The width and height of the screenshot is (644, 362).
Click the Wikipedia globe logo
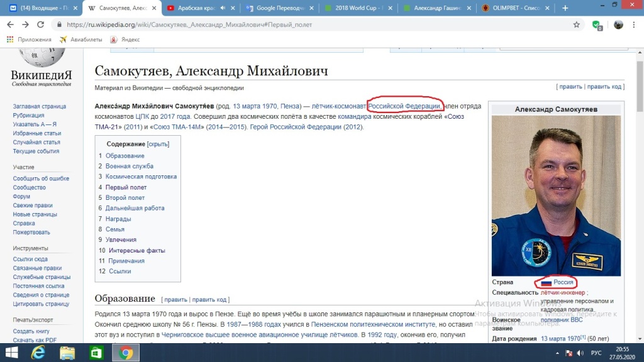(x=42, y=58)
